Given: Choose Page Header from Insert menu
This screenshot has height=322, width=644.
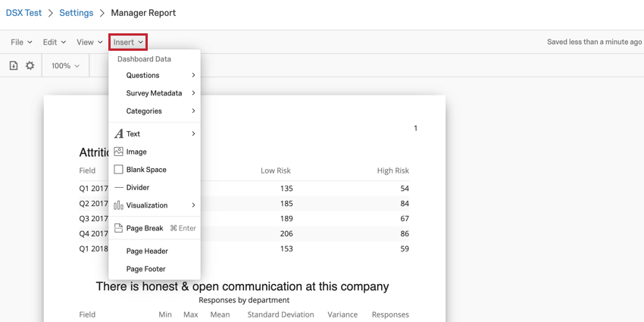Looking at the screenshot, I should [x=147, y=251].
